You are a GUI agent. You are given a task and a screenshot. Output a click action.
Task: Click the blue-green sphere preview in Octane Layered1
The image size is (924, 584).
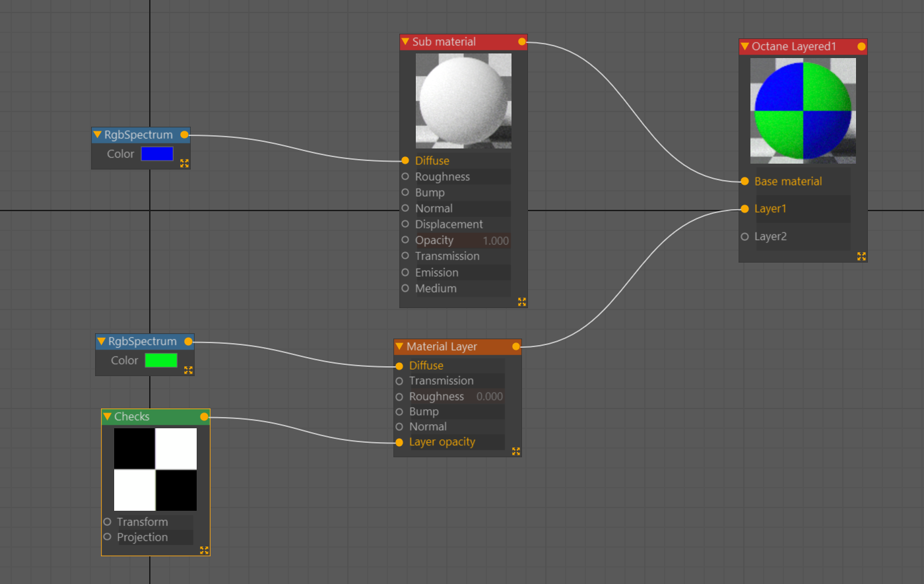[x=803, y=111]
